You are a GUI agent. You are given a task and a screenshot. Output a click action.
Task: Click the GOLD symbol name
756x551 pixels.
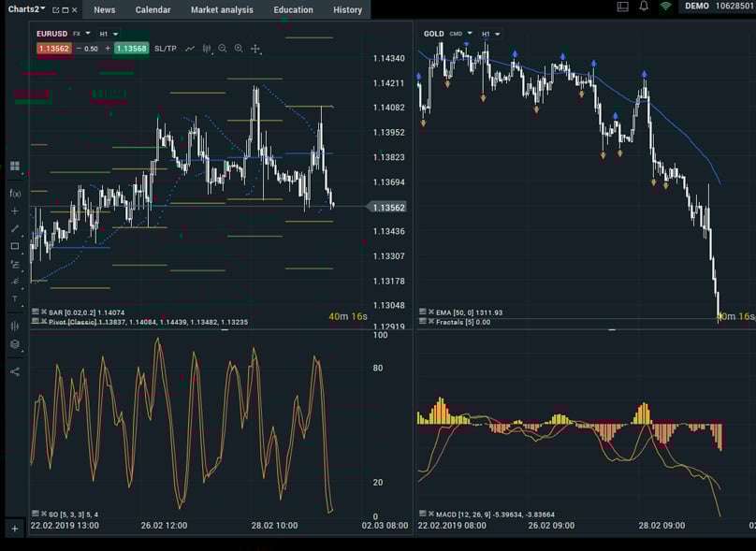click(x=433, y=34)
